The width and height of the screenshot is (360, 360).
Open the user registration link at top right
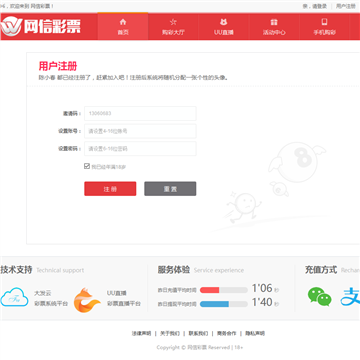[x=346, y=6]
